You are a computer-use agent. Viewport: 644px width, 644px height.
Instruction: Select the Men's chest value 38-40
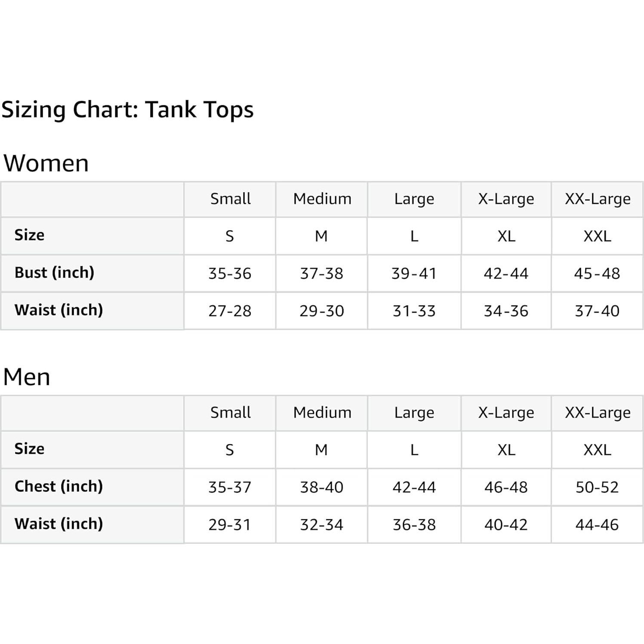coord(321,487)
